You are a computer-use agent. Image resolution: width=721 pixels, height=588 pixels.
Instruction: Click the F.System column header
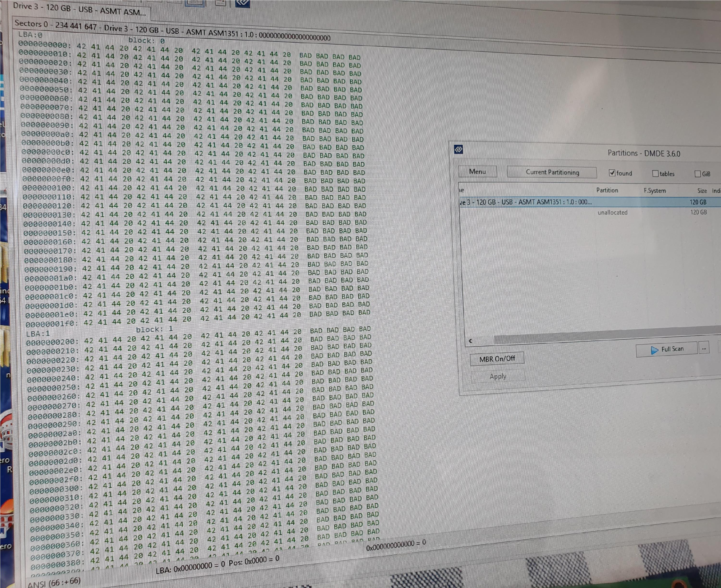655,191
